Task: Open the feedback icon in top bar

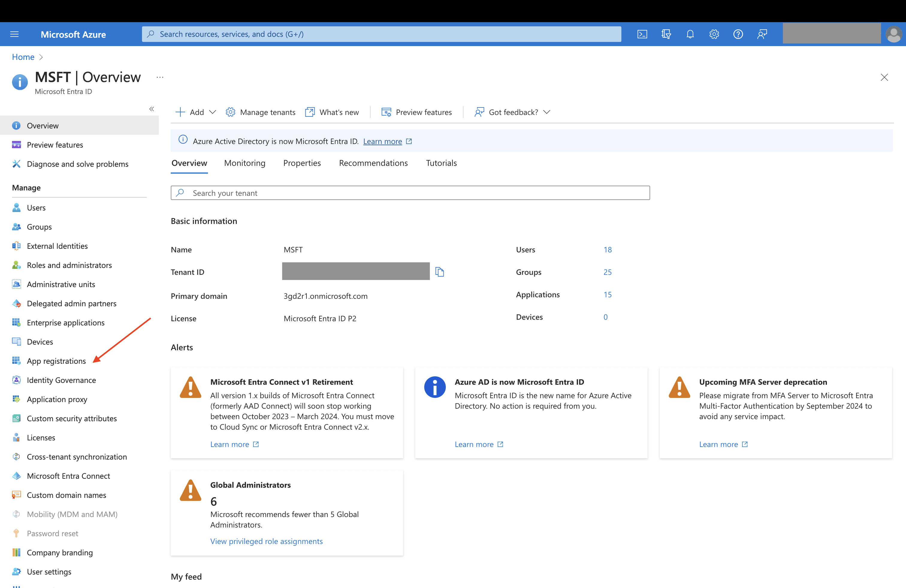Action: coord(762,34)
